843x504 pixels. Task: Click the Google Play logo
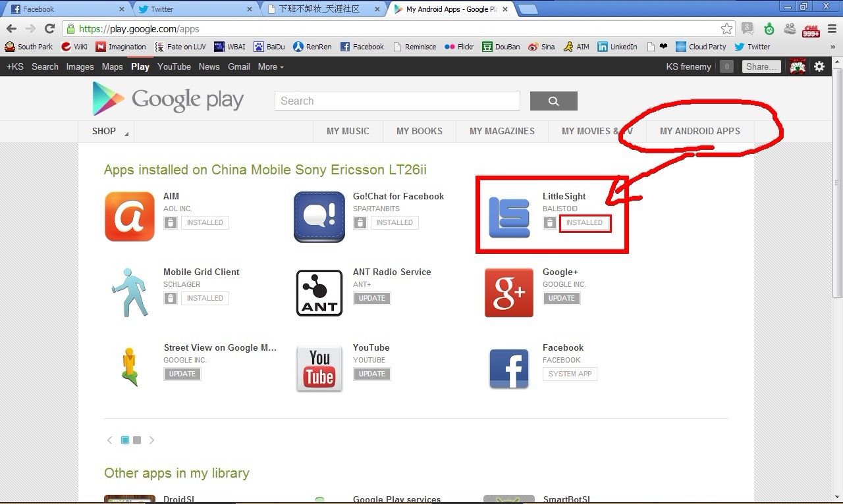(168, 99)
